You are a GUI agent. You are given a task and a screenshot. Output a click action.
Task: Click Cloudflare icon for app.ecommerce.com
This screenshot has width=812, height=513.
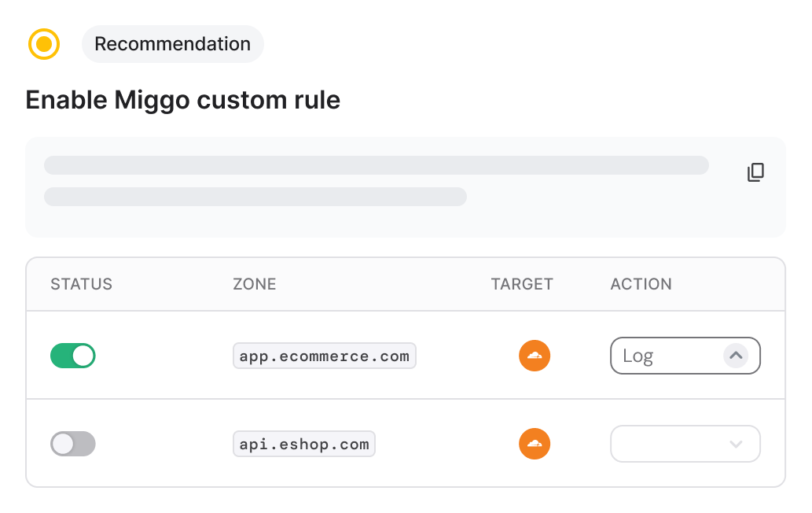coord(535,356)
